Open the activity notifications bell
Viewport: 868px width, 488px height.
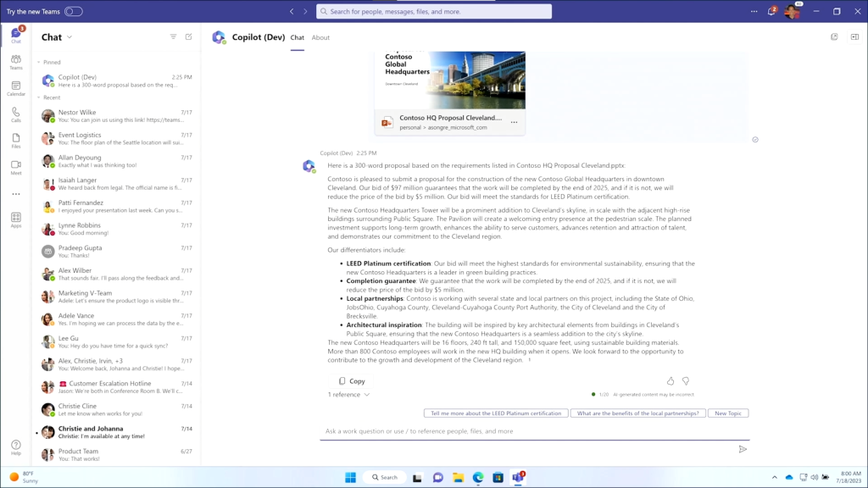pos(771,11)
